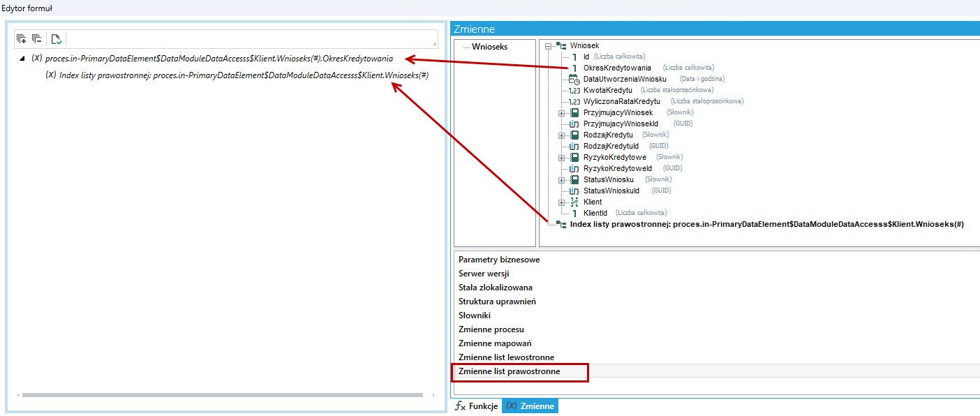980x416 pixels.
Task: Select the KlientId variable in the tree
Action: click(595, 213)
